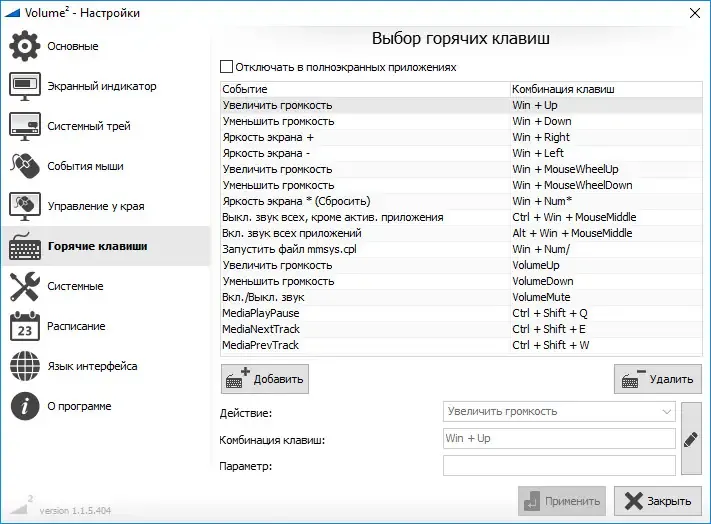The image size is (711, 524).
Task: Toggle Отключать в полноэкранных приложениях checkbox
Action: click(x=226, y=67)
